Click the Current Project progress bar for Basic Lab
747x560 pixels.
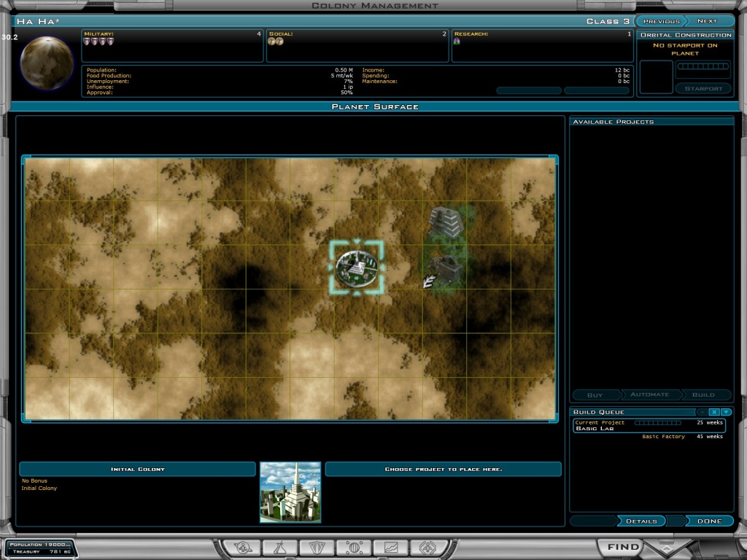pos(659,422)
